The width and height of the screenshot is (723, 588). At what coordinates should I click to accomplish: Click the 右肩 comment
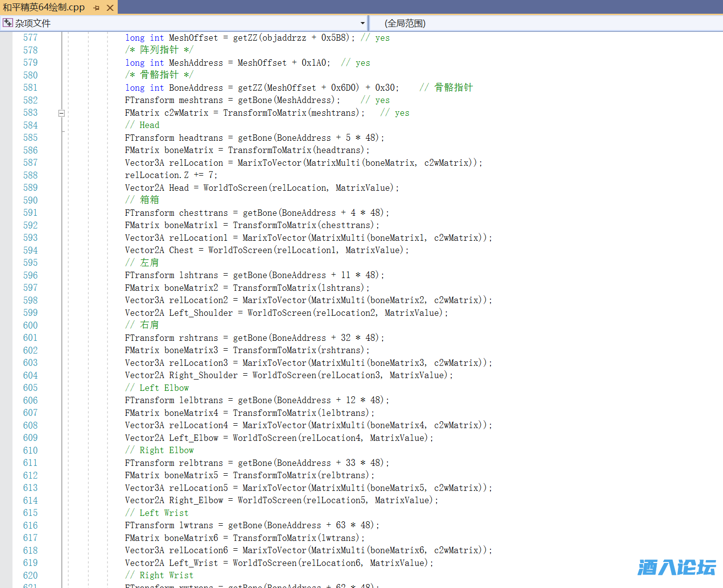142,325
